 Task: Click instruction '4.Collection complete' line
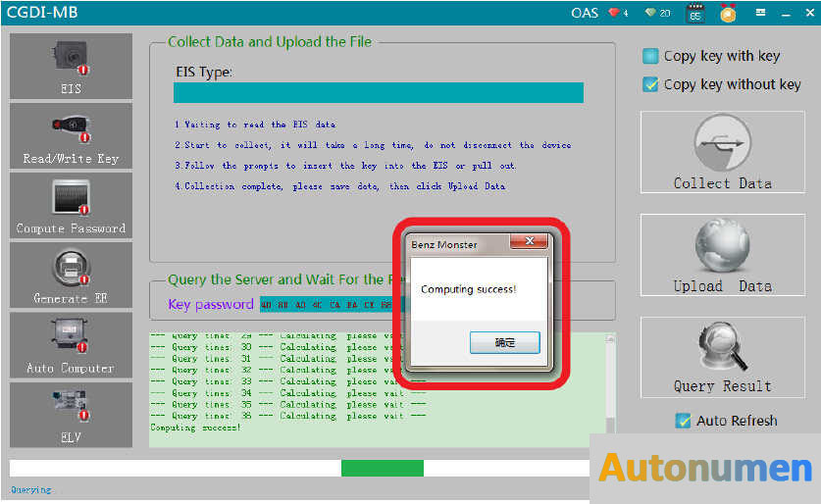pos(339,186)
